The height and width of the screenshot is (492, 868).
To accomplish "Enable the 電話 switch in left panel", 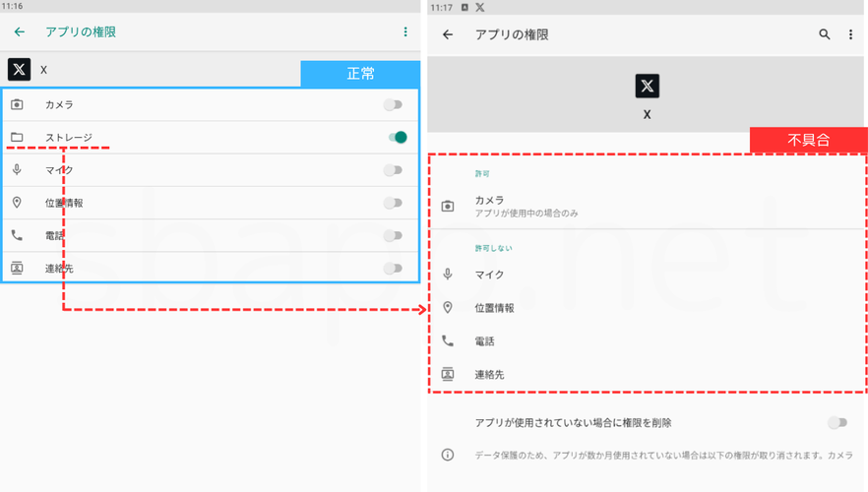I will (394, 235).
